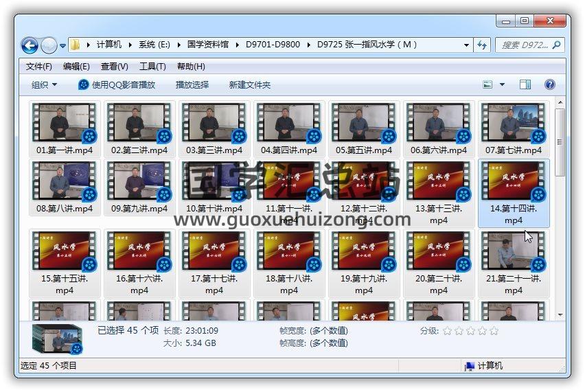
Task: Open Help with the question mark icon
Action: point(549,84)
